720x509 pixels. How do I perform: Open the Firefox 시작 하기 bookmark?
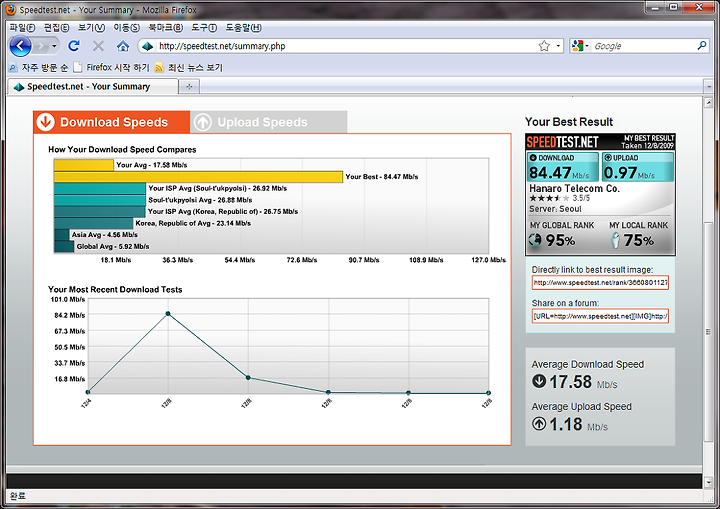[x=112, y=68]
